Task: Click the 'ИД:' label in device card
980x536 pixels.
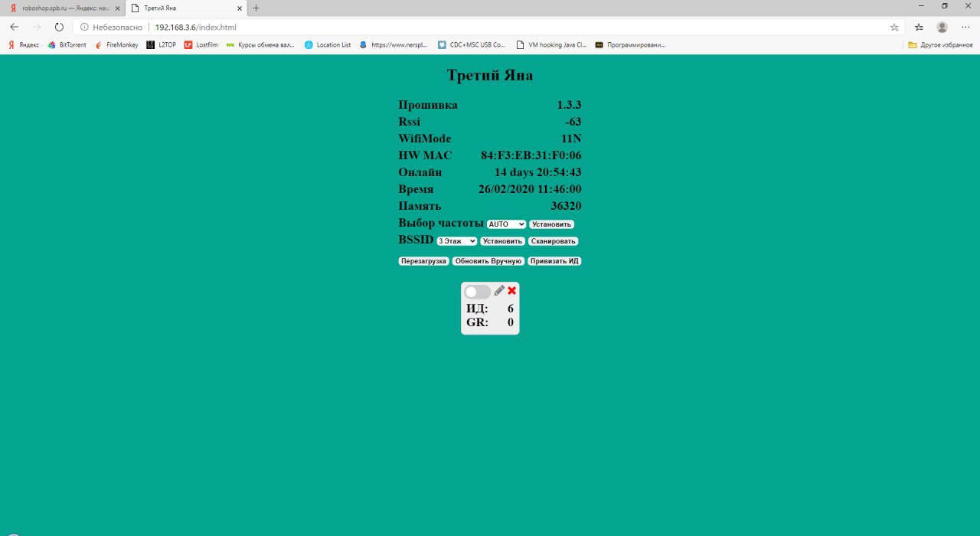Action: (x=477, y=309)
